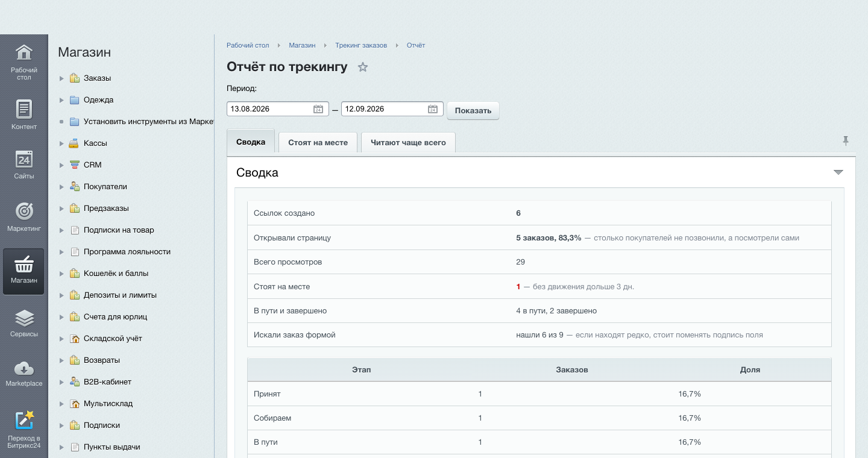Expand the Мультисклад tree node
Screen dimensions: 868x458
point(61,404)
